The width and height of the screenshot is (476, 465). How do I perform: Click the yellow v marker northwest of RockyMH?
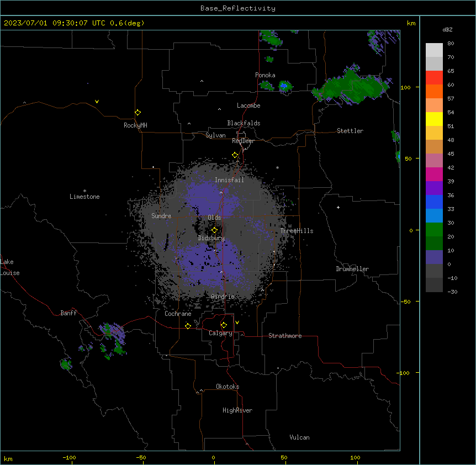(97, 102)
